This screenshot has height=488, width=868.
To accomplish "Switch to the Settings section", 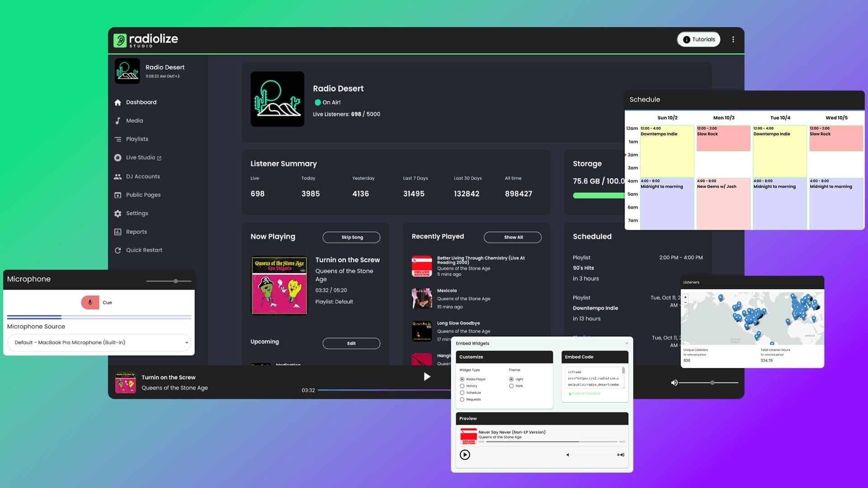I will tap(118, 213).
